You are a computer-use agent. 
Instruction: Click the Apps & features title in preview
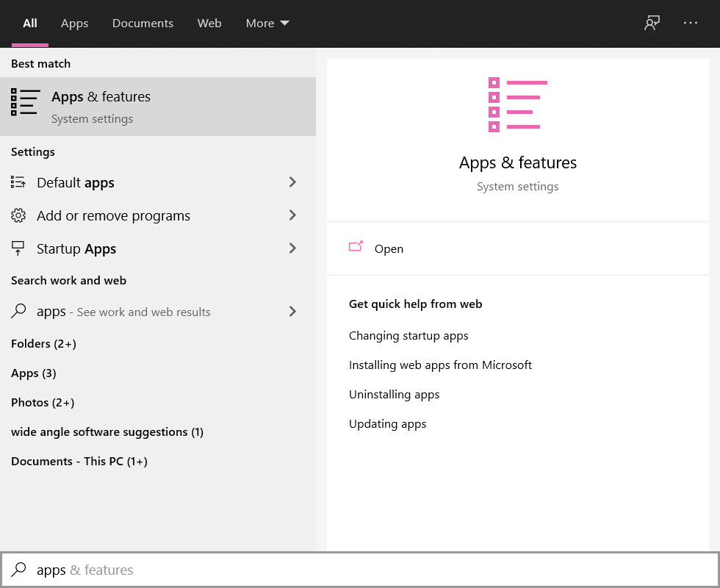pyautogui.click(x=517, y=162)
